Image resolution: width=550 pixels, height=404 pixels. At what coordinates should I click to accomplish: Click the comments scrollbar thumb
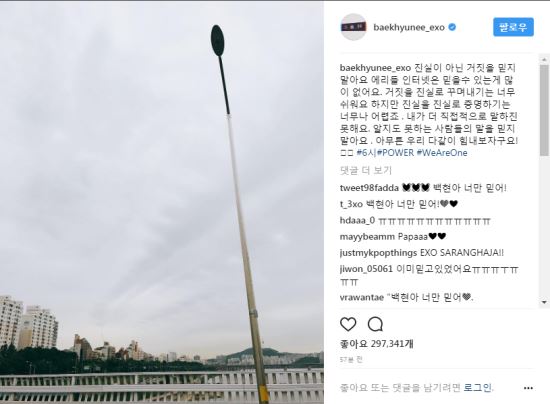(x=544, y=109)
